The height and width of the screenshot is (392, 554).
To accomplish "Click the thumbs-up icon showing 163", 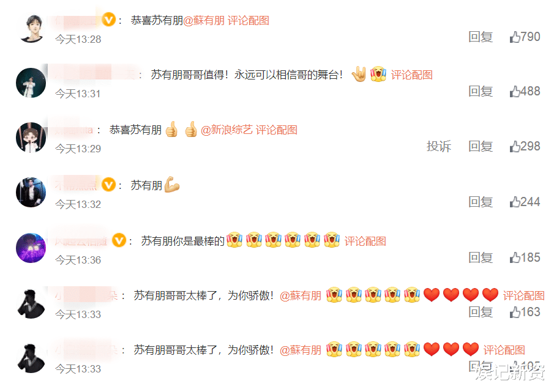I will (x=515, y=312).
